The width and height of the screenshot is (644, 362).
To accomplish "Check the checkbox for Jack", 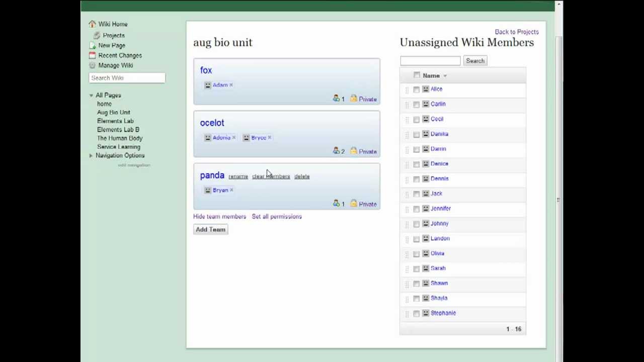I will coord(416,194).
